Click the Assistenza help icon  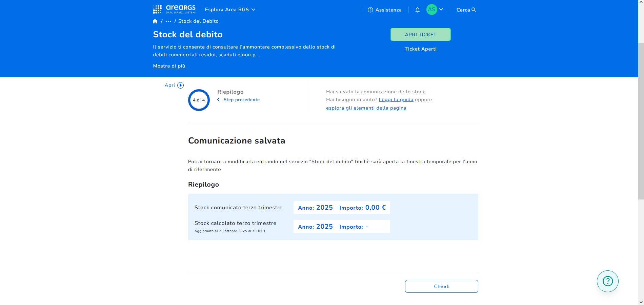coord(370,10)
